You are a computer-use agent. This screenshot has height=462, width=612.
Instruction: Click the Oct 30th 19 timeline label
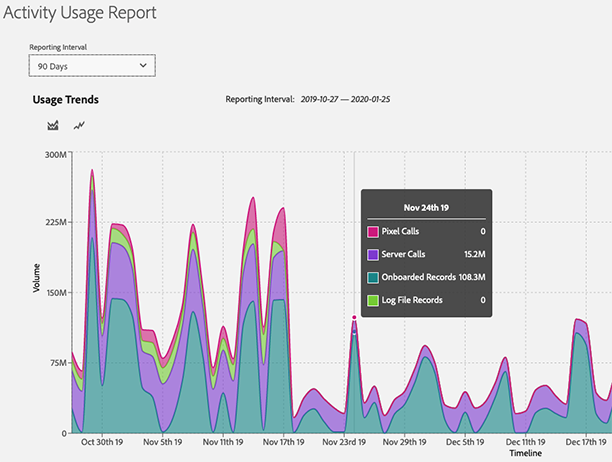[x=102, y=442]
